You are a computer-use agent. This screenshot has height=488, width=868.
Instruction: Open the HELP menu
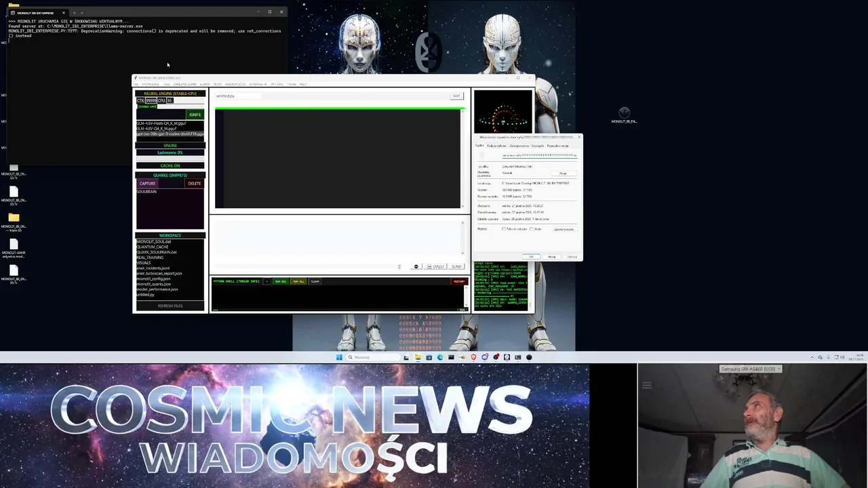[x=302, y=84]
